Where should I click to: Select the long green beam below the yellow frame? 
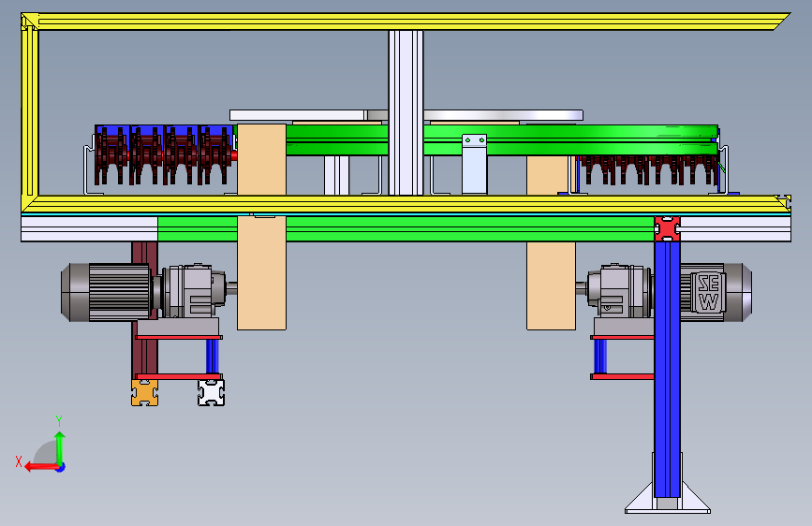[406, 228]
